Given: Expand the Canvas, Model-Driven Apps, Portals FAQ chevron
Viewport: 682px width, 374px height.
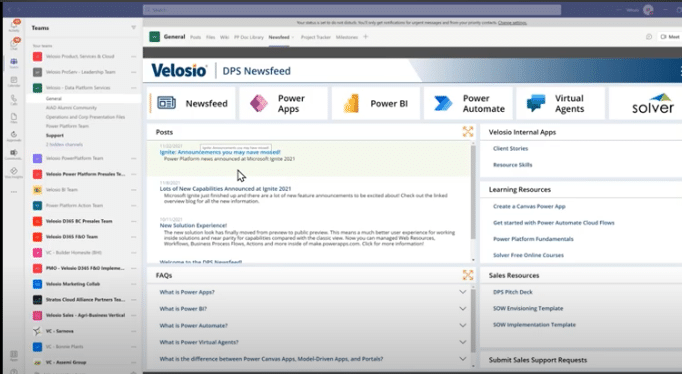Looking at the screenshot, I should 462,359.
